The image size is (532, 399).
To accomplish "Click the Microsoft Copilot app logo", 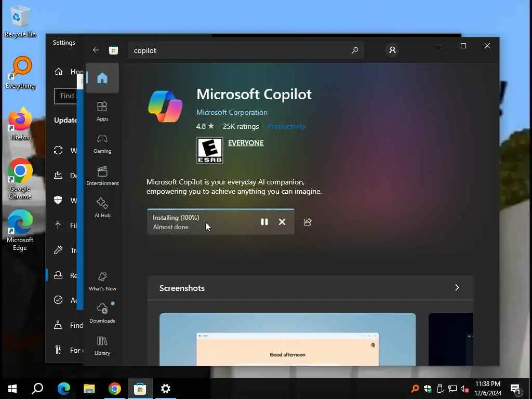I will [165, 107].
